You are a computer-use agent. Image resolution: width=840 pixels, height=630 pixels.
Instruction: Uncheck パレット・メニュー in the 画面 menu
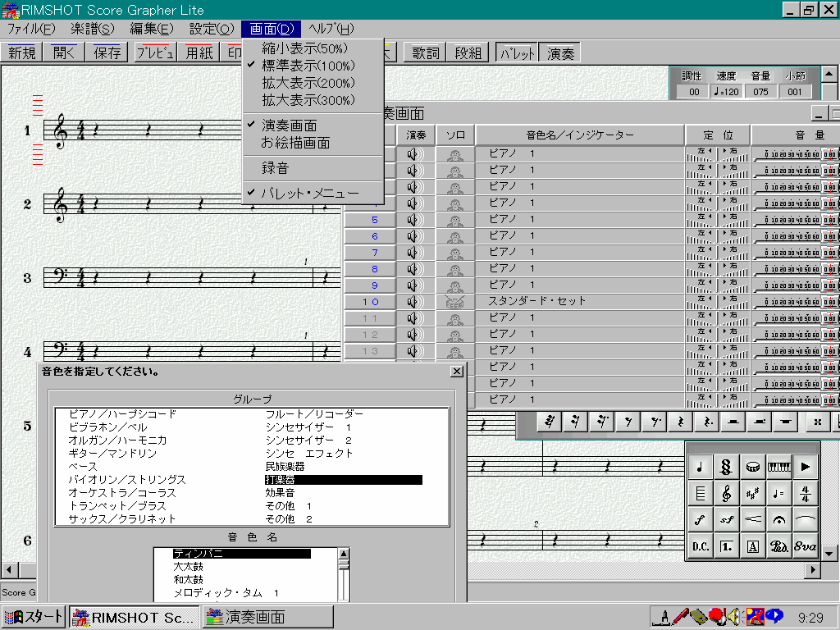pyautogui.click(x=313, y=193)
